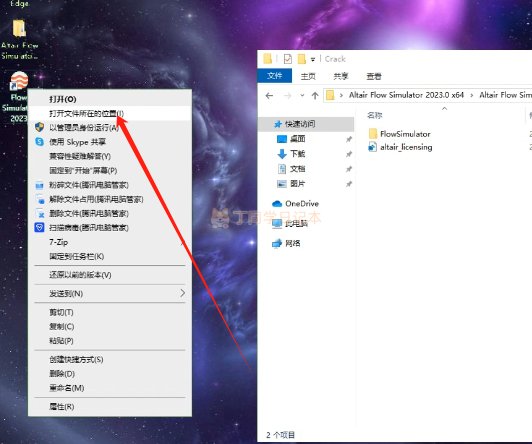
Task: Click the properties checkmark icon in title bar
Action: point(288,59)
